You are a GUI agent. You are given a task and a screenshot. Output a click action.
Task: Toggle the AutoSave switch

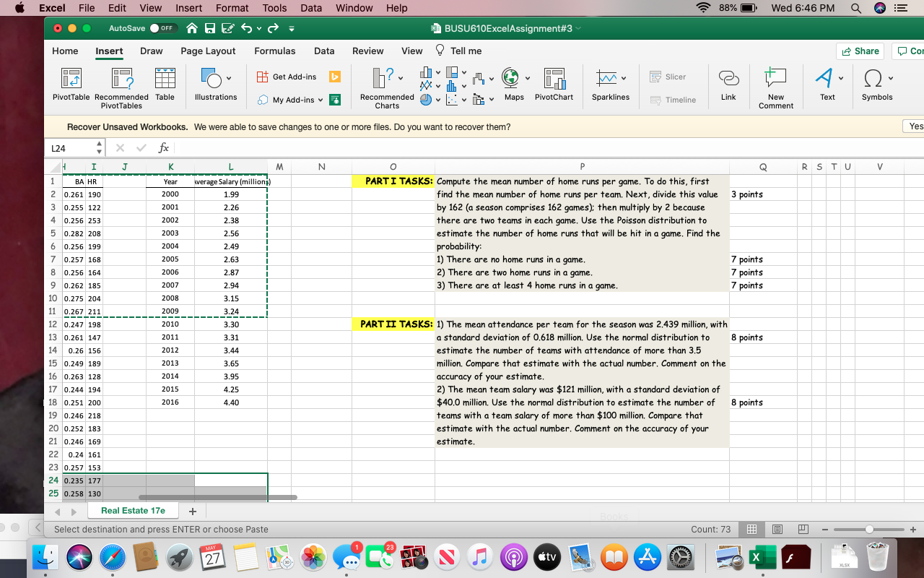(x=164, y=28)
